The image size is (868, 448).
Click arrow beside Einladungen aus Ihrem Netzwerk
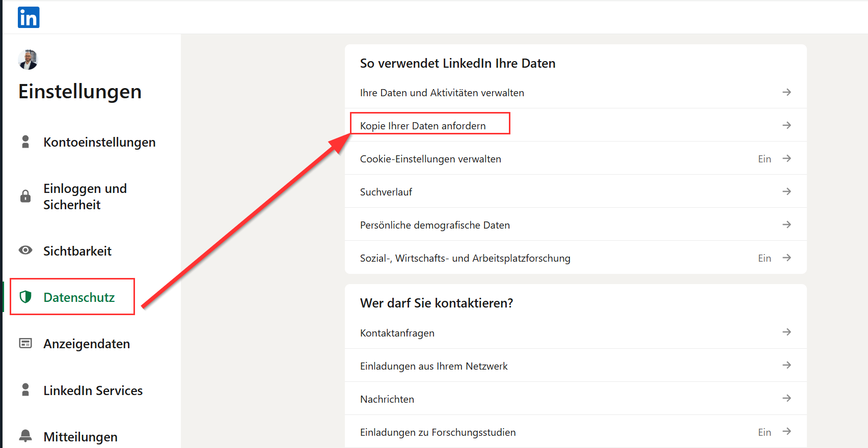click(x=786, y=365)
